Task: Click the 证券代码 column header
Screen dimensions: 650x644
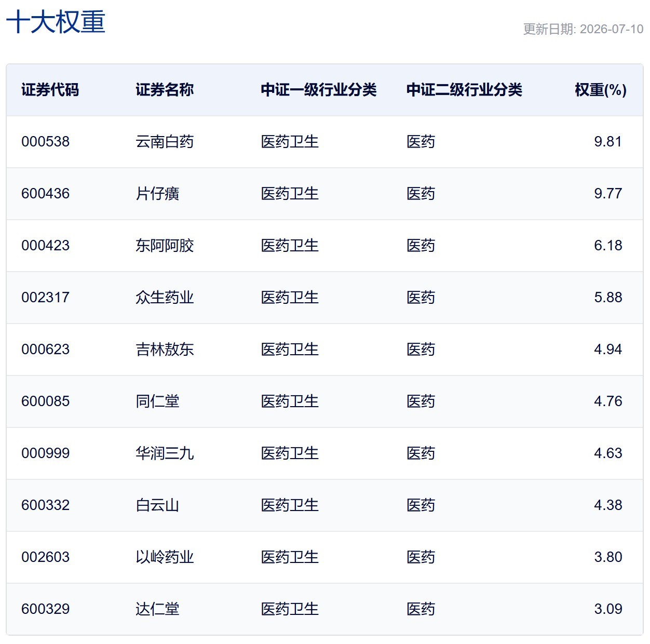Action: (50, 90)
